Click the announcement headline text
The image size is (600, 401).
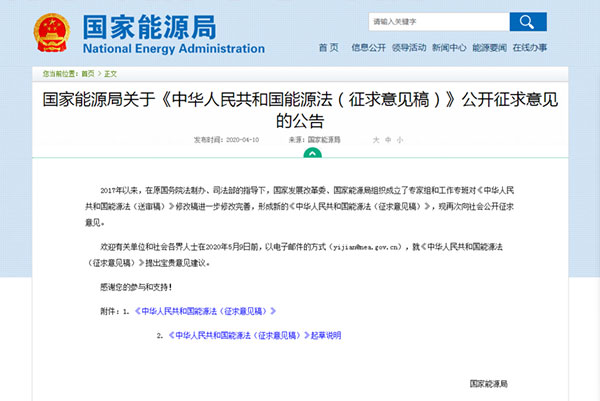[300, 110]
